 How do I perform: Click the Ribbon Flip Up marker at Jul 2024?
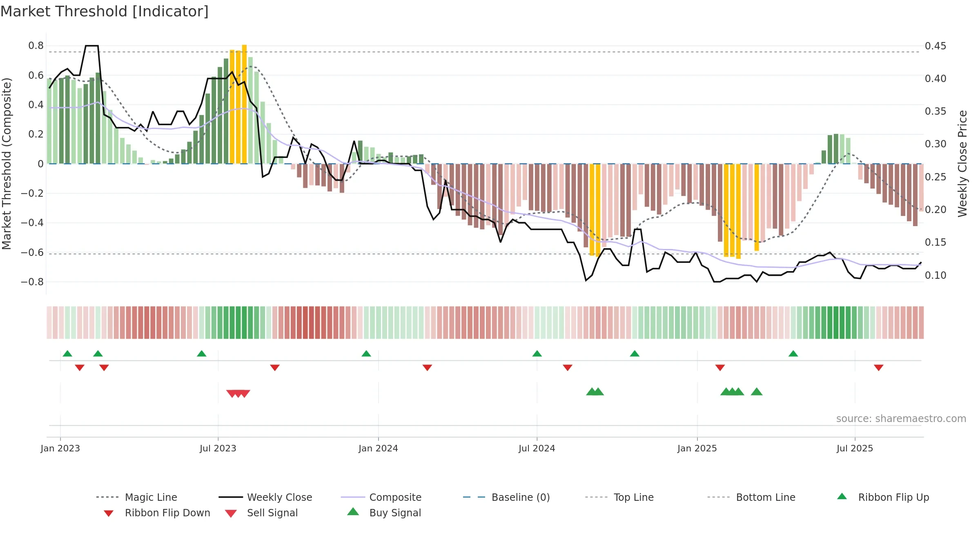[x=537, y=353]
